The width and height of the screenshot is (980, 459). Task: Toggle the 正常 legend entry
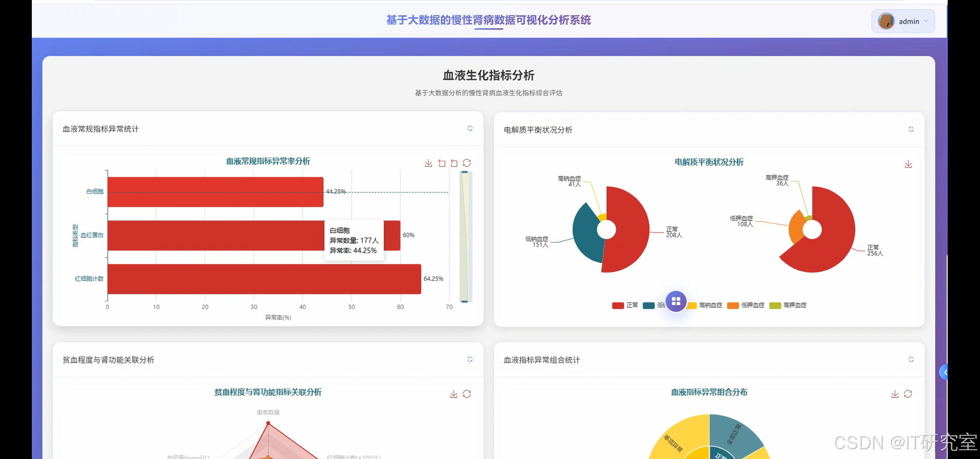point(625,305)
